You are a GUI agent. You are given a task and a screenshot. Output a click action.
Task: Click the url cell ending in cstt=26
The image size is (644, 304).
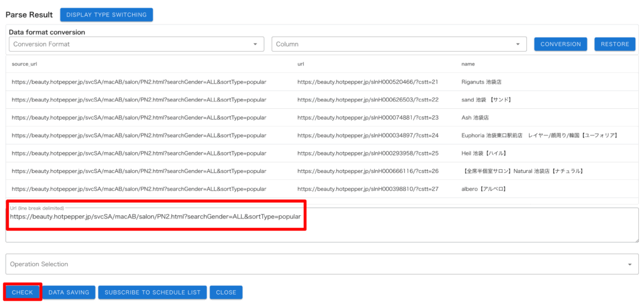[367, 171]
